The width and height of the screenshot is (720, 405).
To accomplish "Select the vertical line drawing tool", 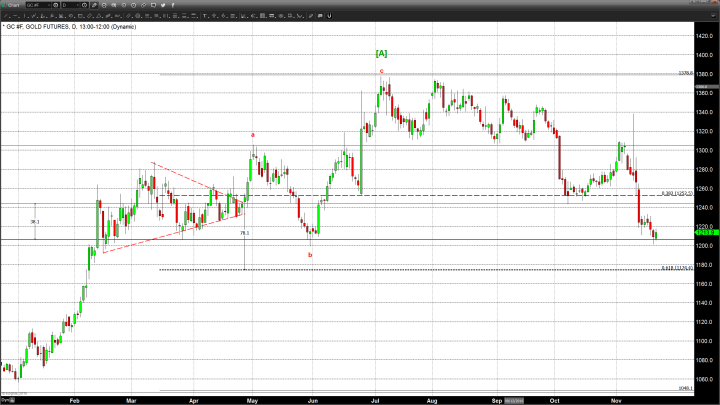I will (x=24, y=16).
